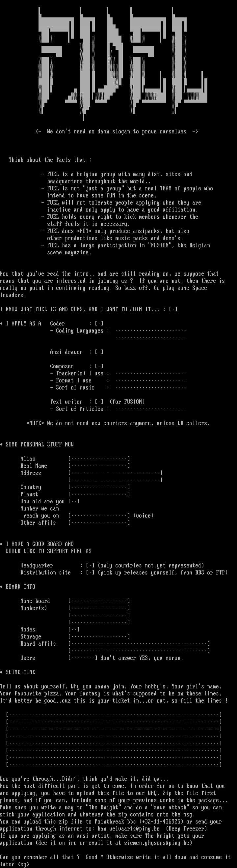Mark the Text writer checkbox

(x=99, y=402)
